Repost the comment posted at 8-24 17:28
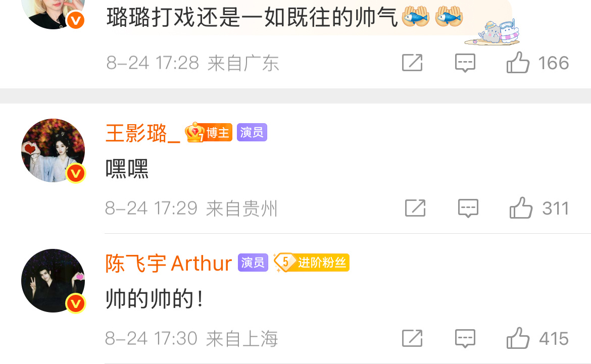This screenshot has width=591, height=364. [412, 63]
